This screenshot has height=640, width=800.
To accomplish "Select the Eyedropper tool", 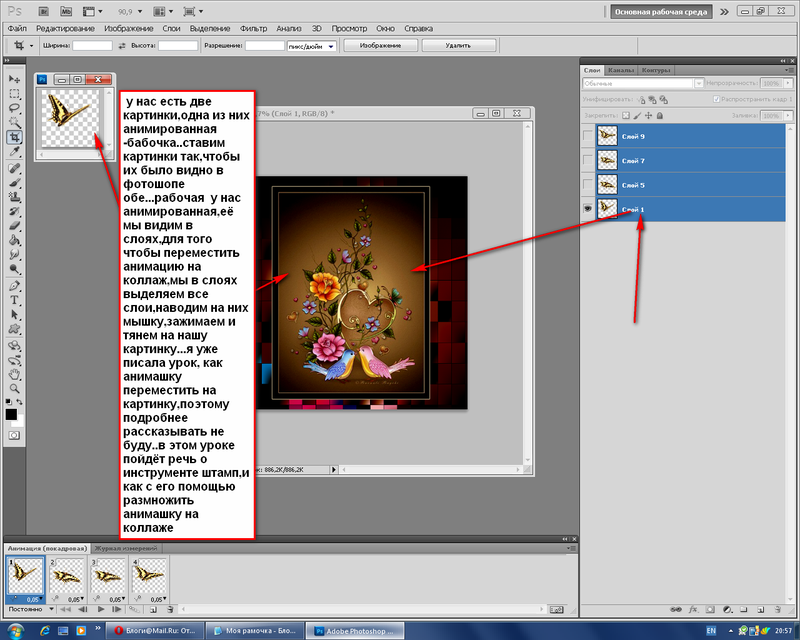I will pyautogui.click(x=14, y=152).
